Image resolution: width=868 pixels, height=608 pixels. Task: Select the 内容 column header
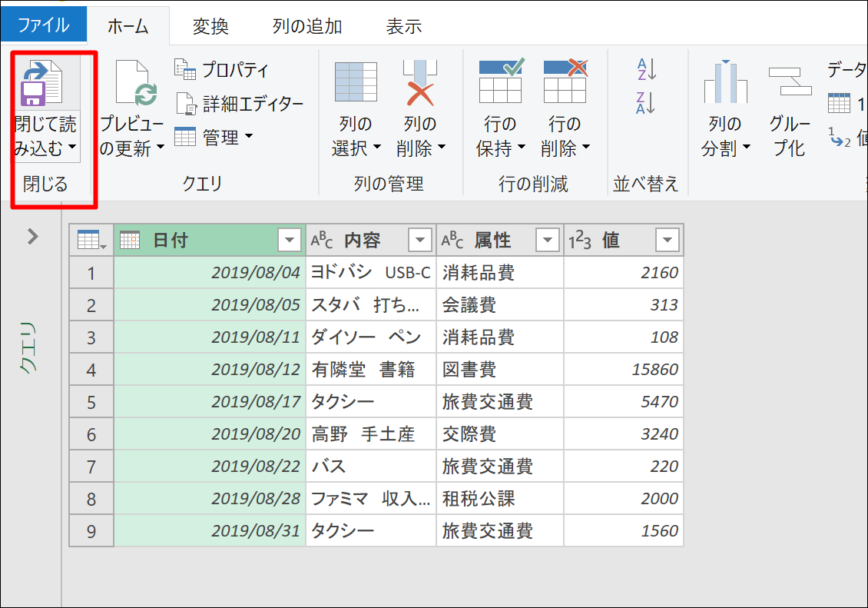click(371, 240)
